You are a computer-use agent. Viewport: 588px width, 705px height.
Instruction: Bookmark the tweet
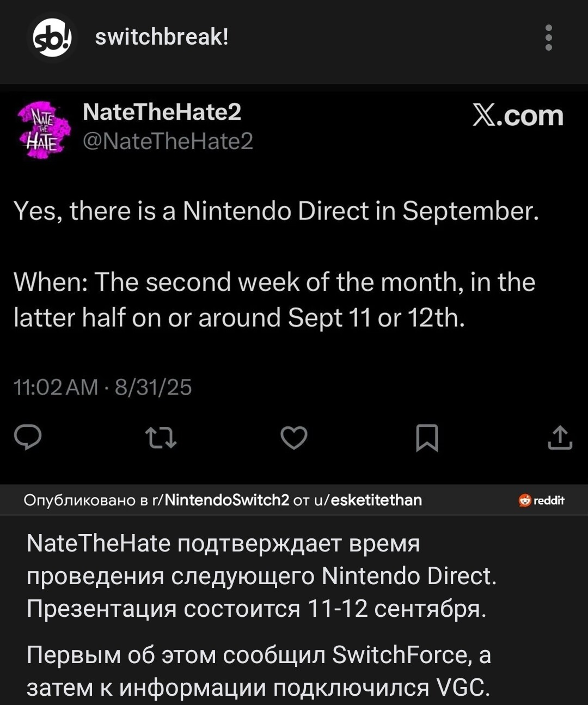[x=427, y=438]
